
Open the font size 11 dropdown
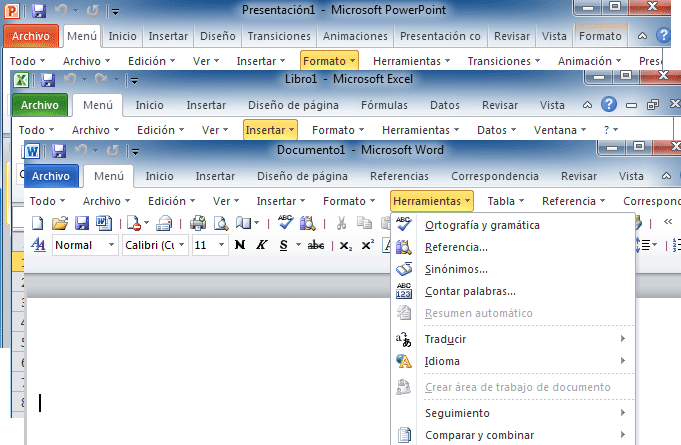pyautogui.click(x=221, y=245)
